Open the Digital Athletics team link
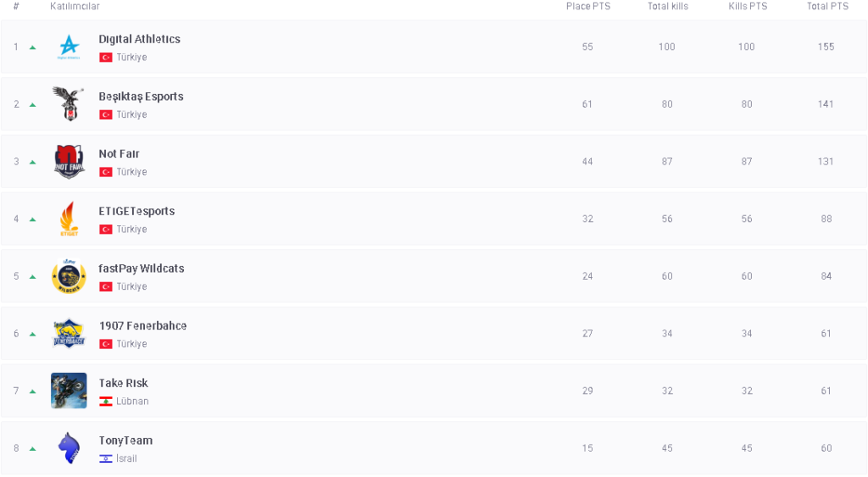Screen dimensions: 868x477 (139, 39)
